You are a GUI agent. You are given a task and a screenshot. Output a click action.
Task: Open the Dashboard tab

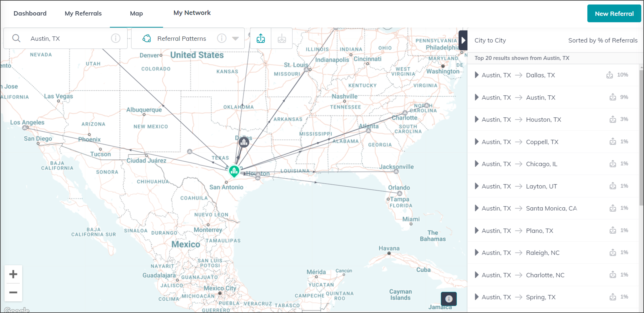(x=30, y=13)
